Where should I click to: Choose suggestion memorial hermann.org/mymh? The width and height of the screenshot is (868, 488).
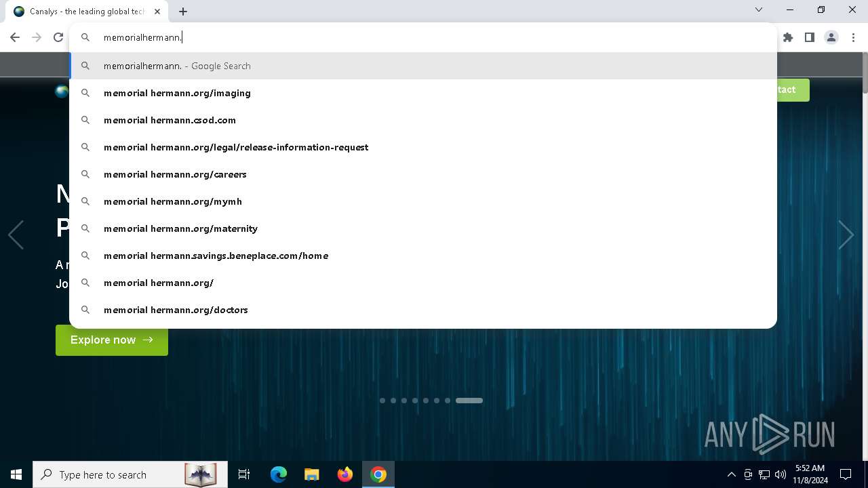tap(423, 201)
